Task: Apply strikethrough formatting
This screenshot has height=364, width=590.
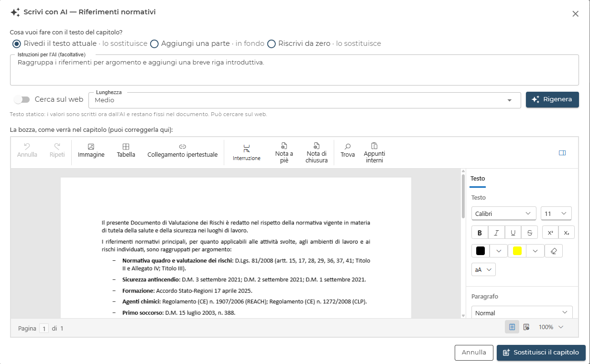Action: [529, 233]
